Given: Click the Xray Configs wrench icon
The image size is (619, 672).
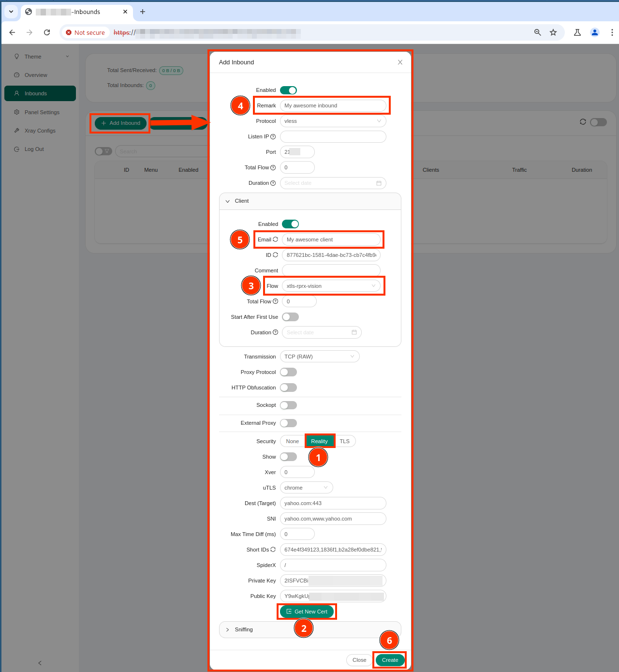Looking at the screenshot, I should pyautogui.click(x=17, y=131).
